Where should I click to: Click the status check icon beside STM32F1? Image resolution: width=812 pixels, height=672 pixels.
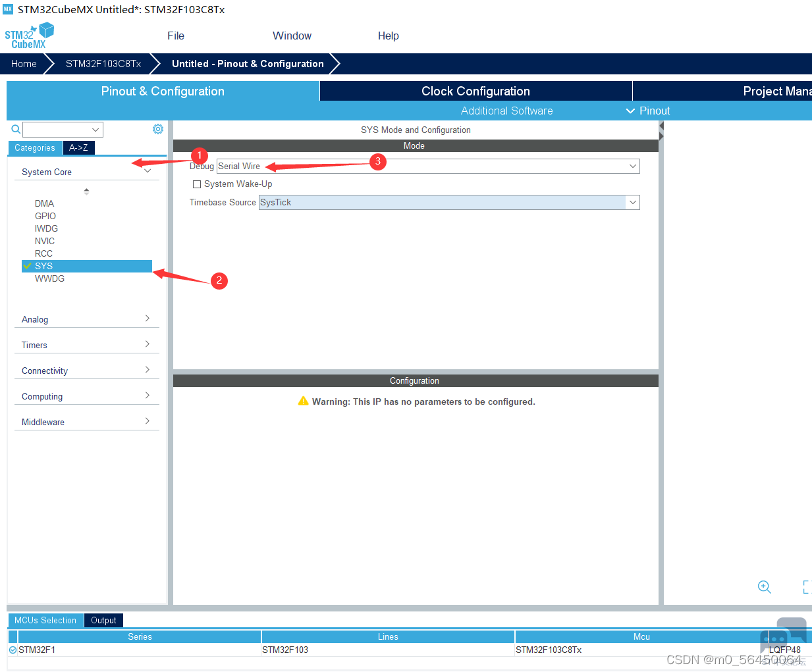click(x=13, y=650)
